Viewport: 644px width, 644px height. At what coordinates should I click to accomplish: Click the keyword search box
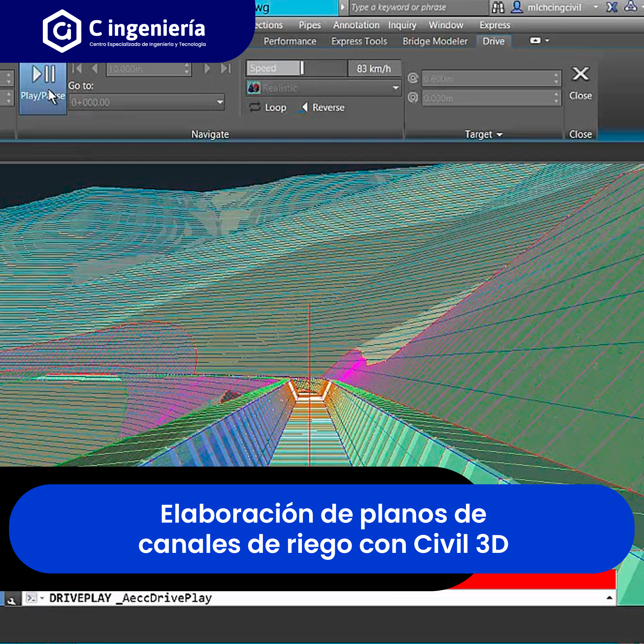pos(418,7)
